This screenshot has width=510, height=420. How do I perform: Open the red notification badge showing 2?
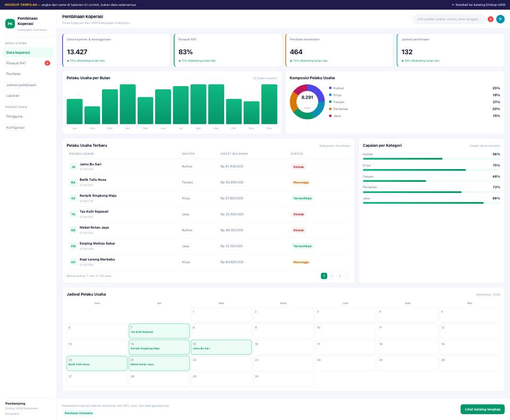pyautogui.click(x=490, y=19)
